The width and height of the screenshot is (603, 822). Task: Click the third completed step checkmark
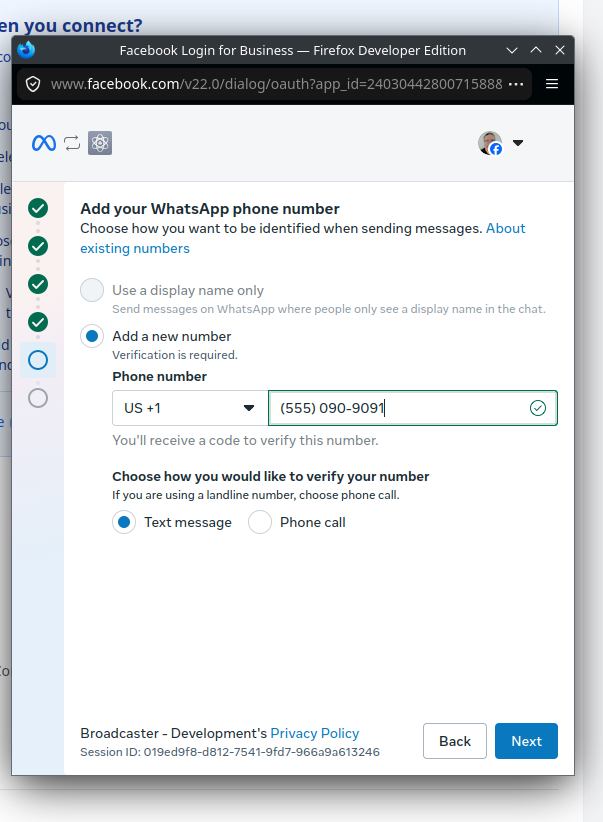click(38, 284)
